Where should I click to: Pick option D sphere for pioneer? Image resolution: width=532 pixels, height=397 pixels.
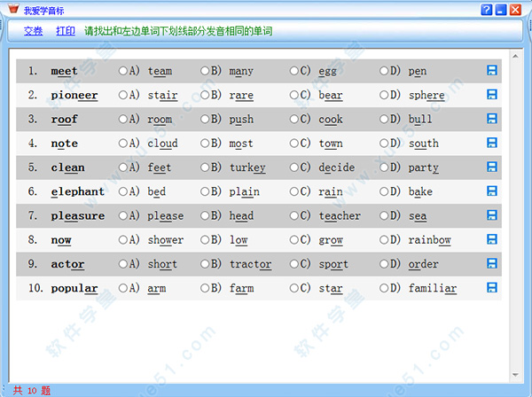(384, 95)
